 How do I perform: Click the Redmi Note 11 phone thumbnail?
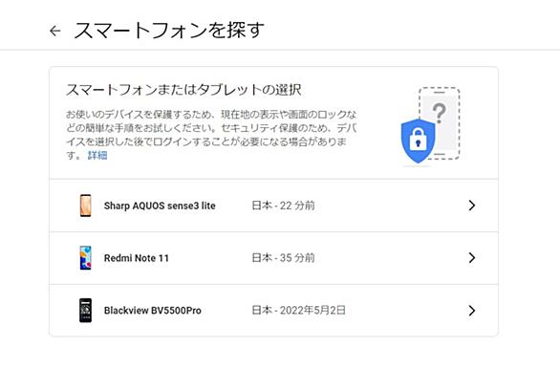pyautogui.click(x=85, y=257)
